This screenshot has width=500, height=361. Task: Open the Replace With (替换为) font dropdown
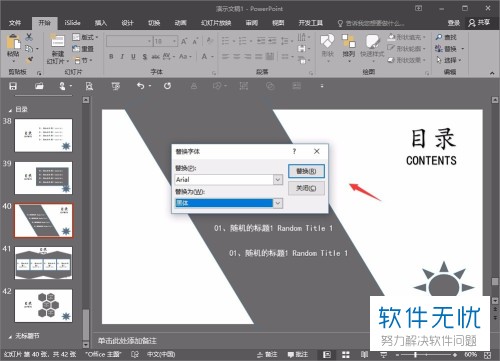278,203
